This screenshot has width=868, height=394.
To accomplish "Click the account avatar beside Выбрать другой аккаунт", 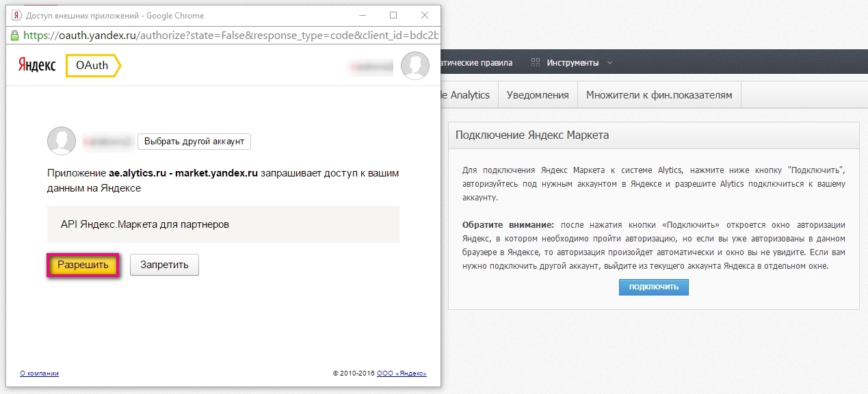I will [x=61, y=141].
